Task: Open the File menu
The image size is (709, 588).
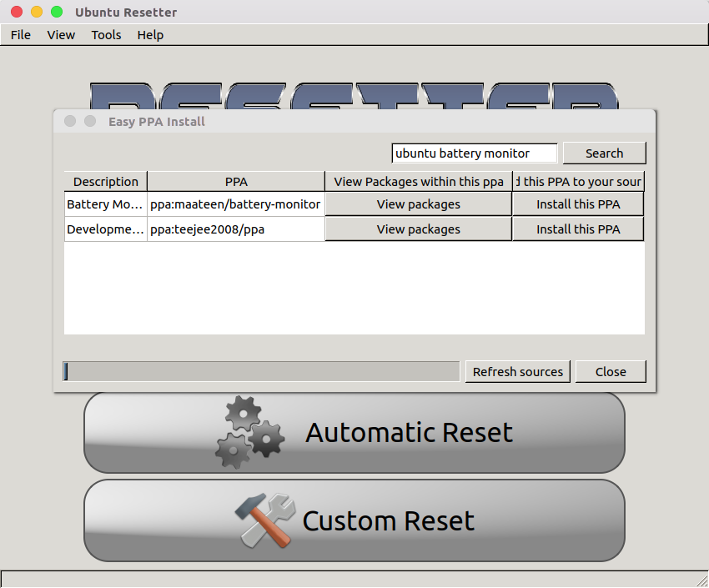Action: [20, 35]
